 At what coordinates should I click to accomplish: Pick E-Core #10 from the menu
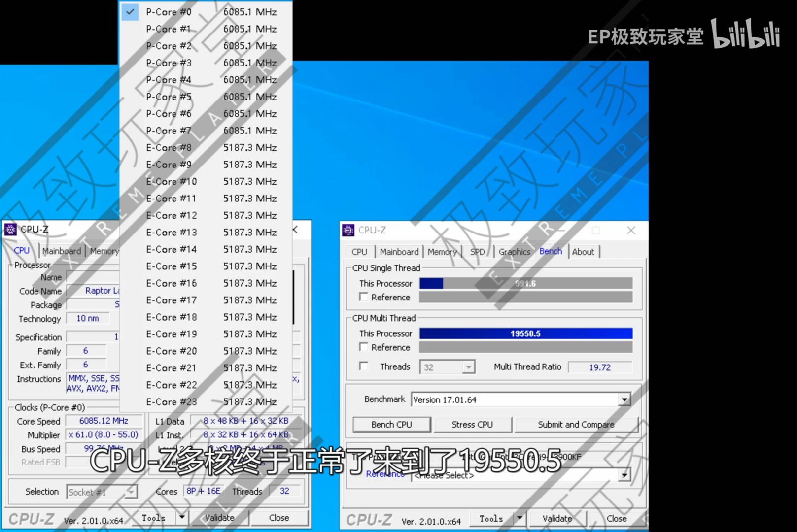pos(206,182)
